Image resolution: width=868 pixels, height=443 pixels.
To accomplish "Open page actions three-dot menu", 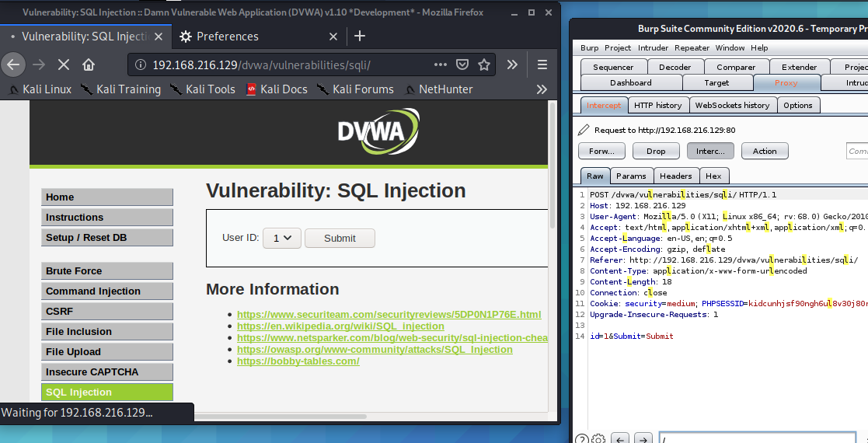I will point(441,65).
